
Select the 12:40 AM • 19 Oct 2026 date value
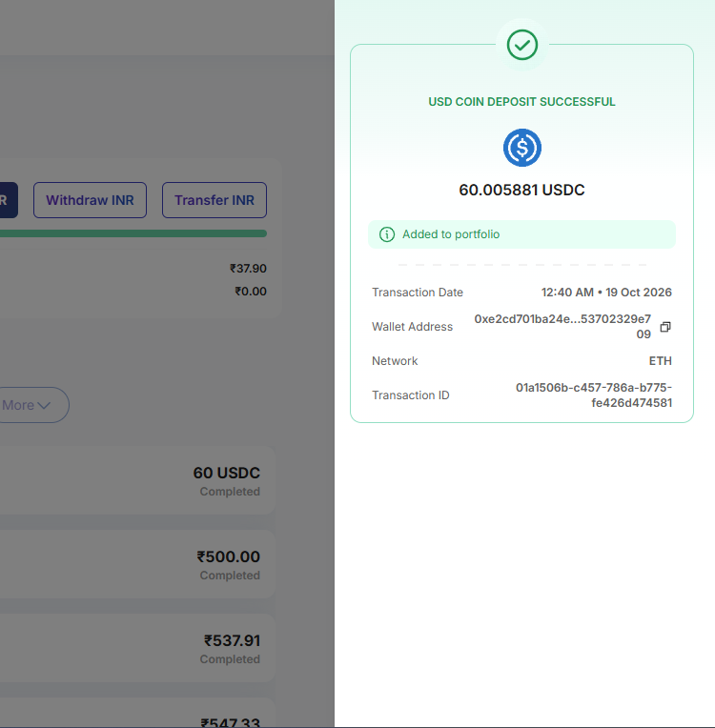point(606,293)
